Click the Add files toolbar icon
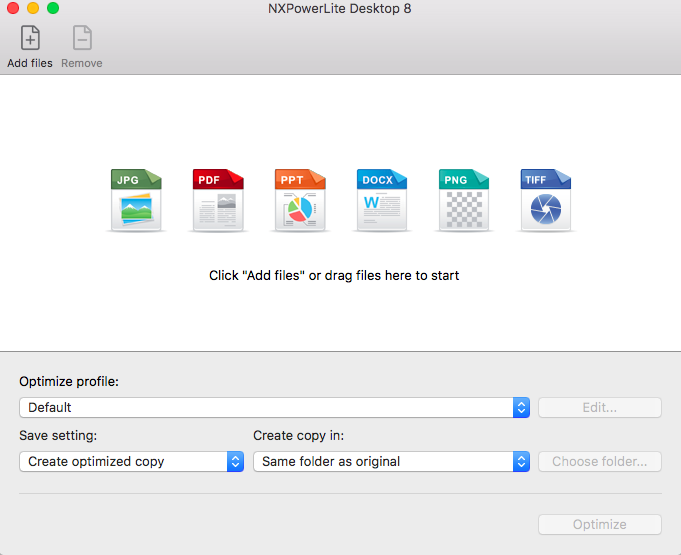Image resolution: width=681 pixels, height=555 pixels. point(30,38)
